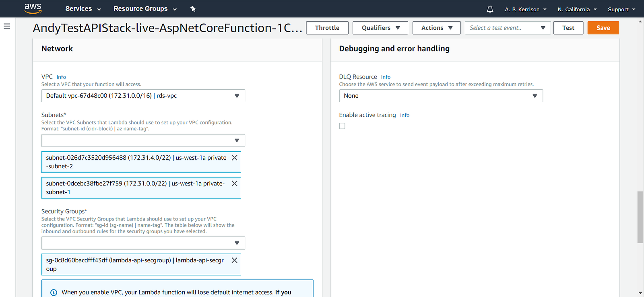
Task: Click the pin shortcut icon
Action: pyautogui.click(x=193, y=9)
